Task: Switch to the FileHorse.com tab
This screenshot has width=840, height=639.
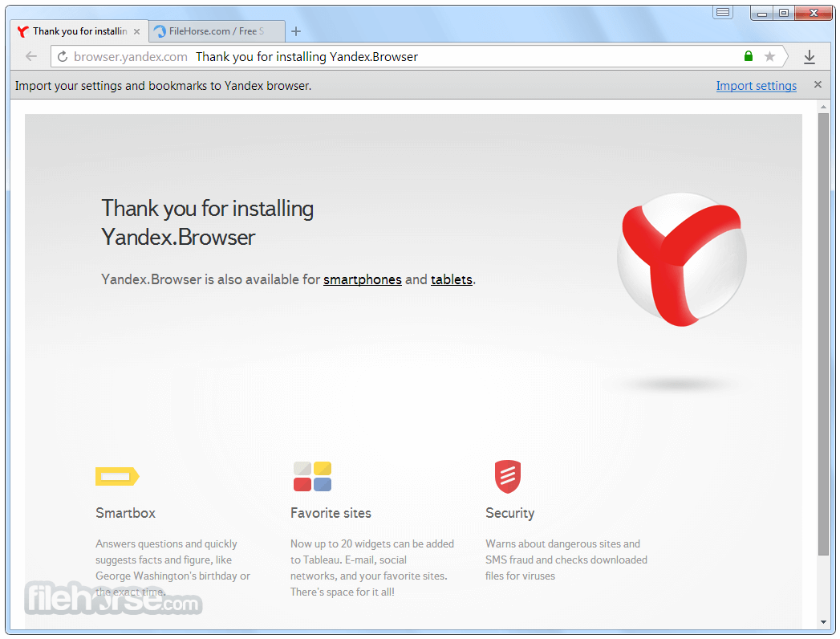Action: point(217,31)
